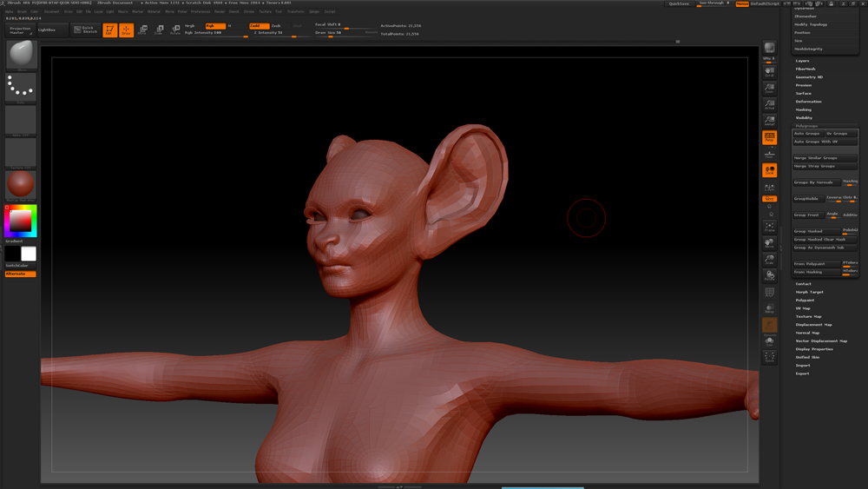Toggle Zadd sculpting mode
Viewport: 868px width, 489px height.
pos(259,26)
